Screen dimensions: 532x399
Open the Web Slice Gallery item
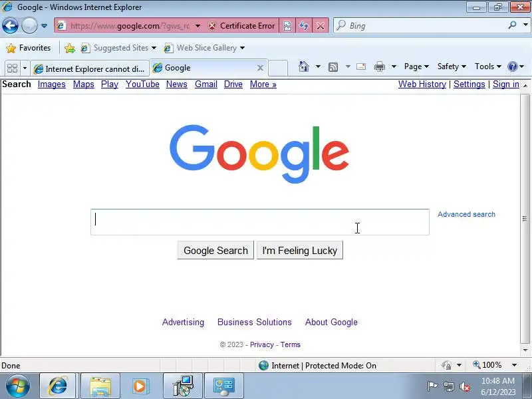204,48
